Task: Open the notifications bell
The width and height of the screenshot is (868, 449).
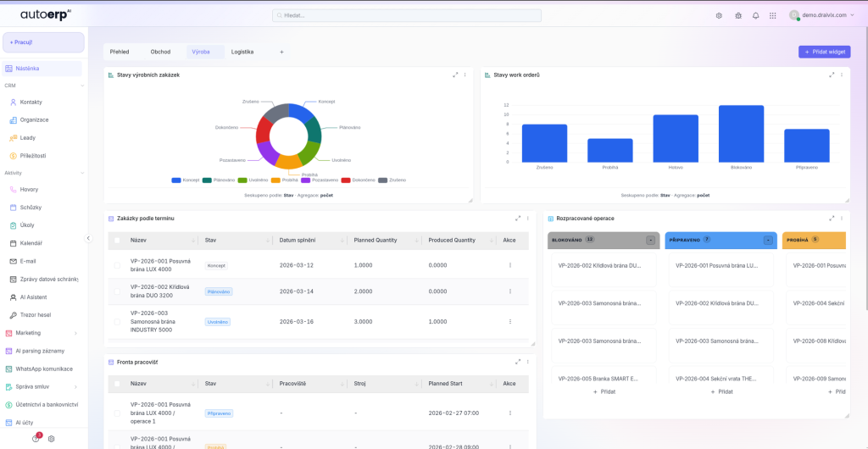Action: pos(754,15)
